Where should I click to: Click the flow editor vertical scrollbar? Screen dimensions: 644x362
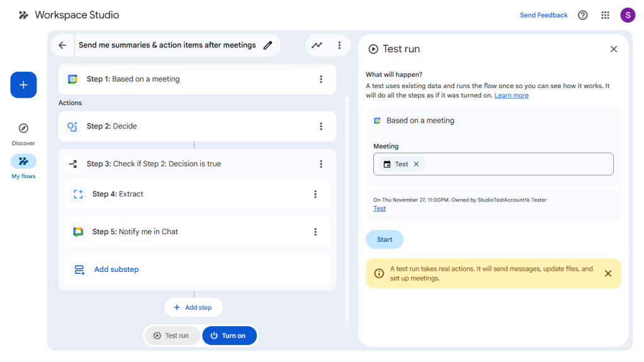click(x=347, y=212)
